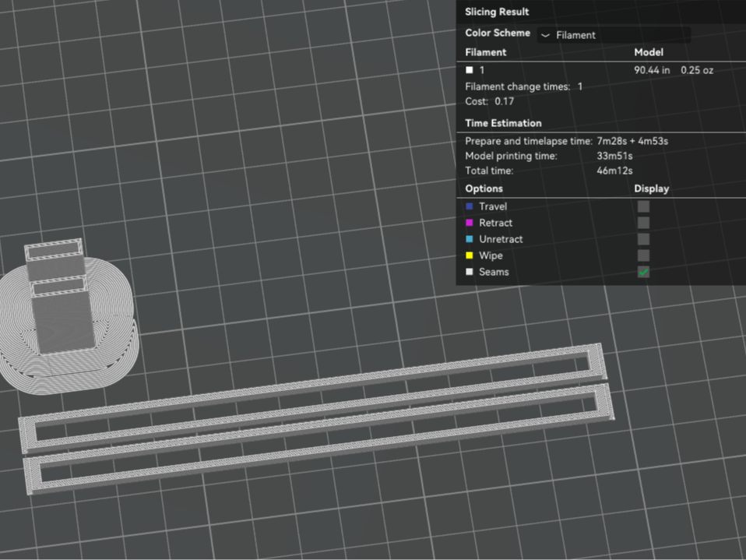Enable the Wipe display checkbox
The height and width of the screenshot is (560, 746).
coord(643,255)
